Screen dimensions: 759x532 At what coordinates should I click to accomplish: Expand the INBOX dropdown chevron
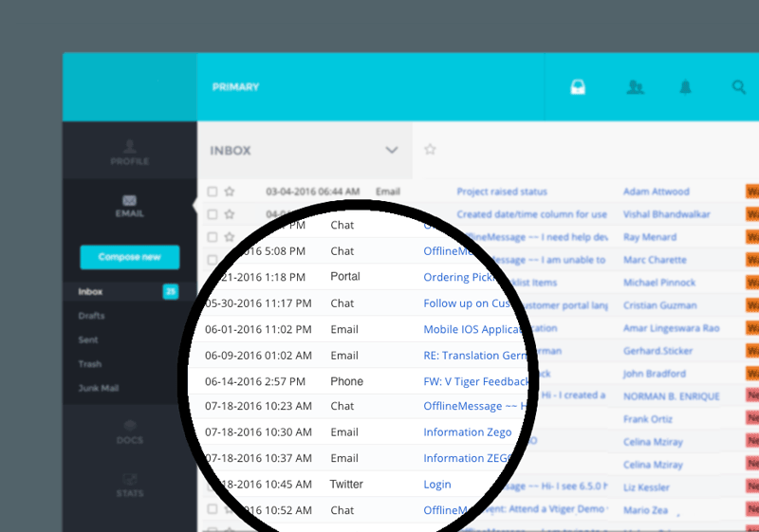point(391,150)
